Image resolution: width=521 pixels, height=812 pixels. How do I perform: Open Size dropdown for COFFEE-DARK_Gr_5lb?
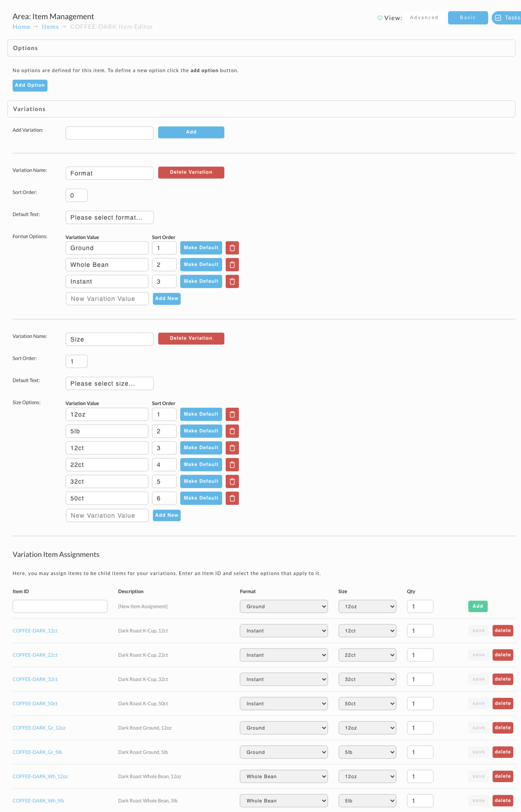click(367, 752)
